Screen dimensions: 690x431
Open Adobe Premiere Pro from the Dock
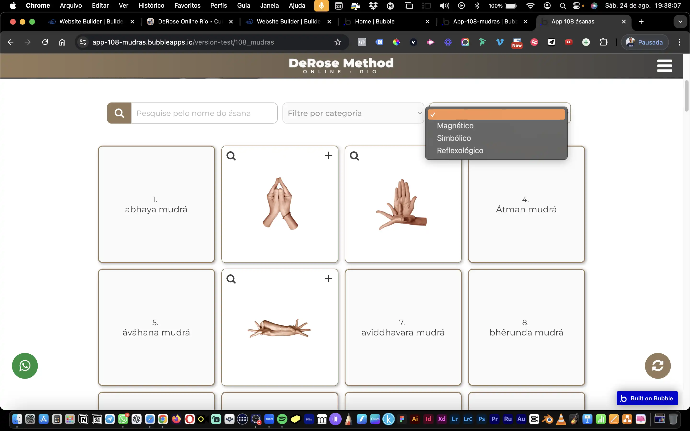tap(495, 419)
